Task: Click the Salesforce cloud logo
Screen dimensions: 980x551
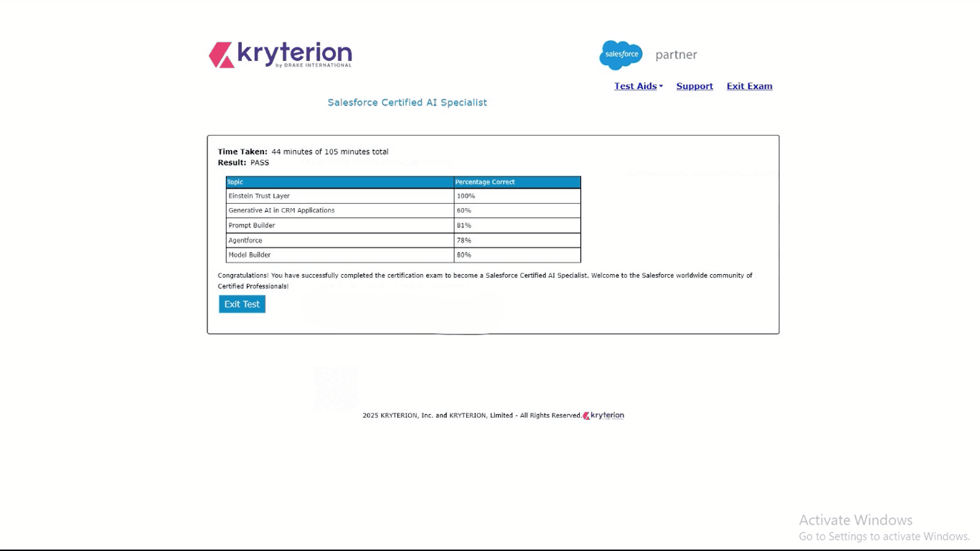Action: [x=621, y=55]
